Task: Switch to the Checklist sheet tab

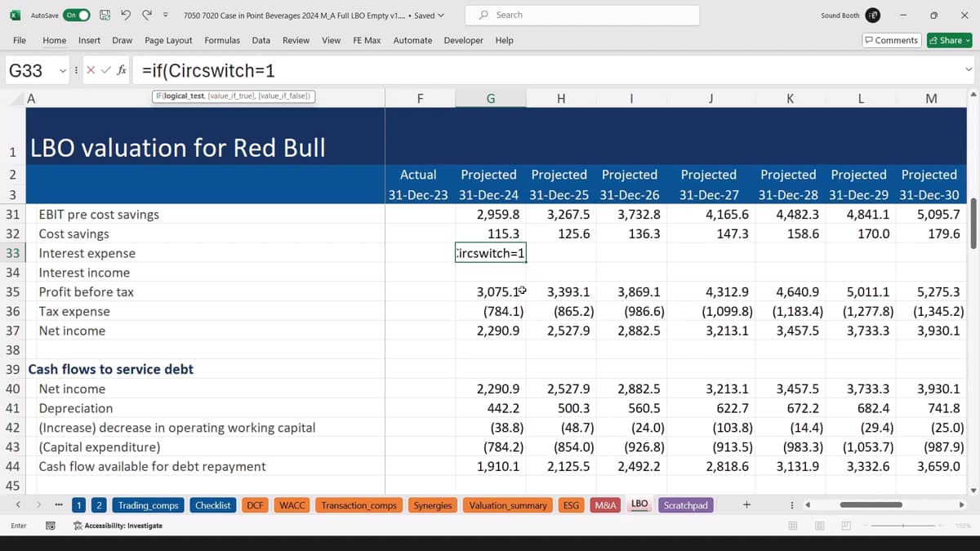Action: (213, 505)
